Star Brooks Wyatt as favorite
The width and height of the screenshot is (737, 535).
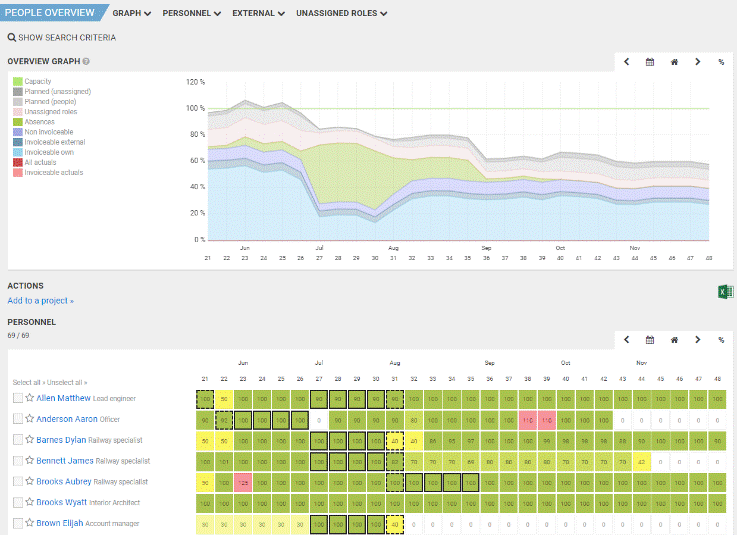(30, 502)
